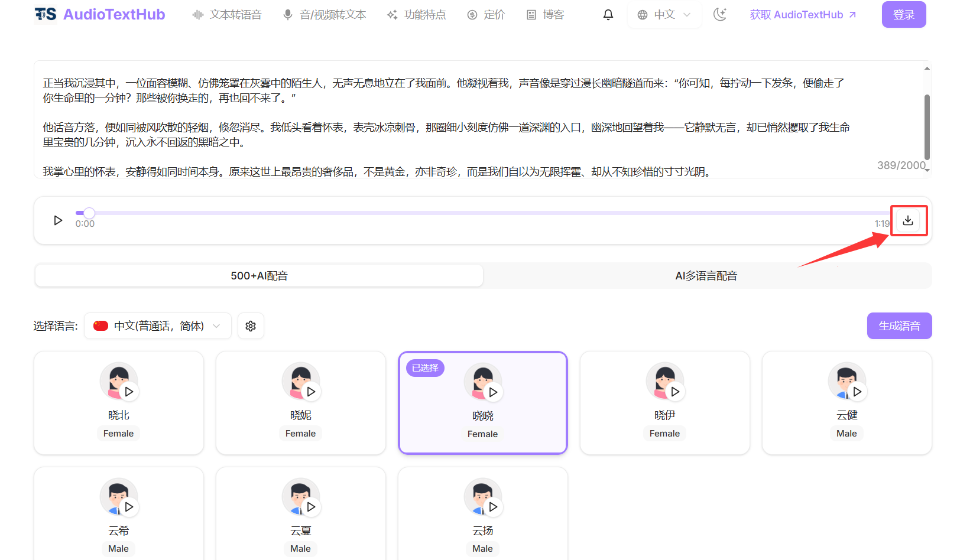Click the download audio icon
The width and height of the screenshot is (973, 560).
coord(908,220)
